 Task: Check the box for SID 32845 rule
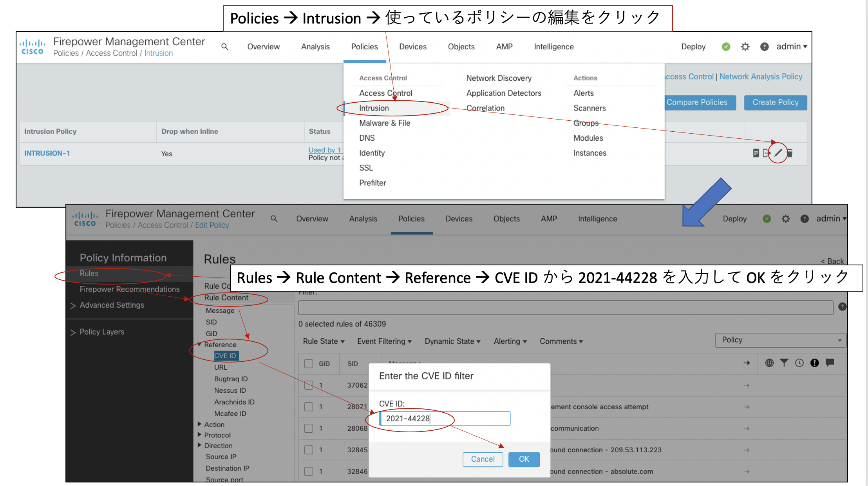(309, 450)
